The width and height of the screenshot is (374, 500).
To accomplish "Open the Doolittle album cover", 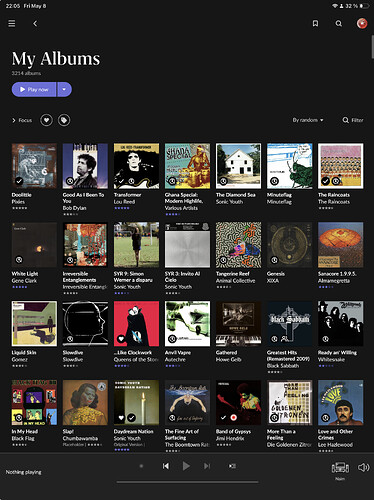I will click(34, 166).
